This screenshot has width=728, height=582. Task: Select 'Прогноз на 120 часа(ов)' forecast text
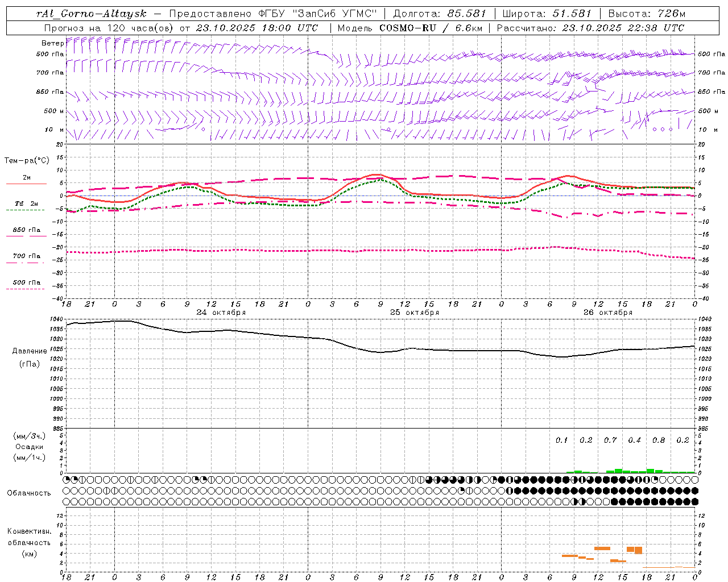[109, 28]
